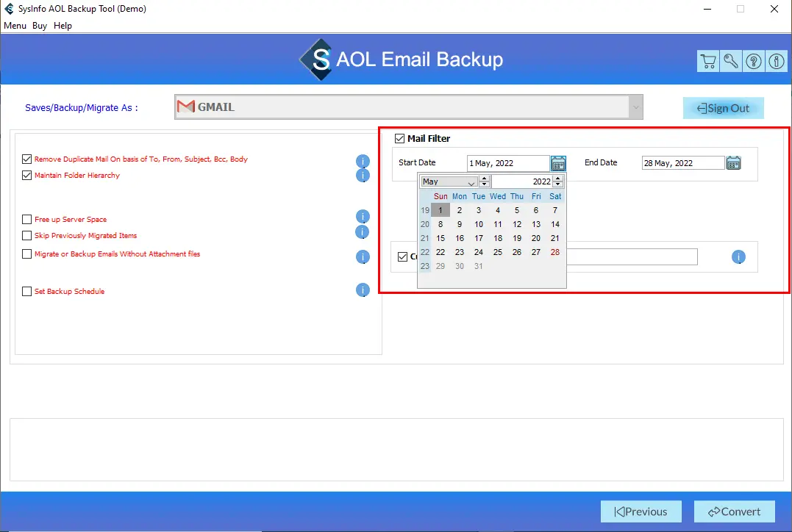Screen dimensions: 792x532
Task: Enable Set Backup Schedule
Action: pos(26,291)
